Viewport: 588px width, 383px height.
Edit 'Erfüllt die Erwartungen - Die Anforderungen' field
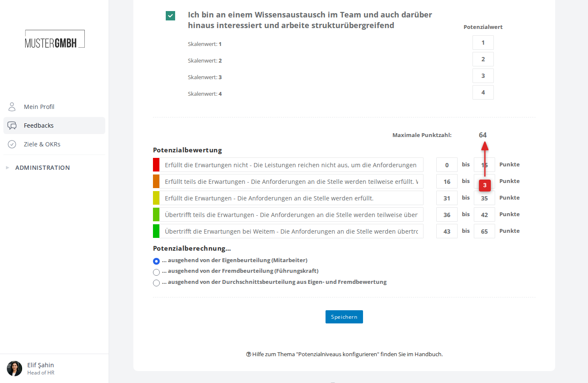(291, 198)
